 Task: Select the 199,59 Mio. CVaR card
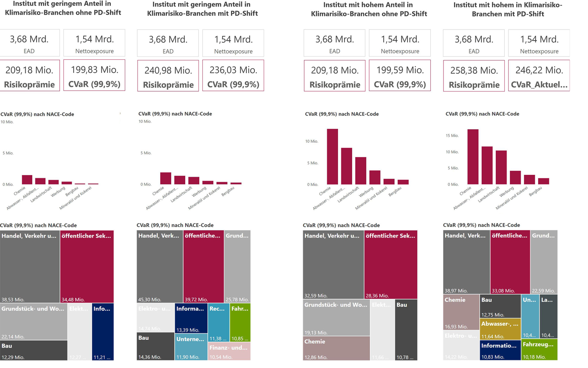pos(400,76)
